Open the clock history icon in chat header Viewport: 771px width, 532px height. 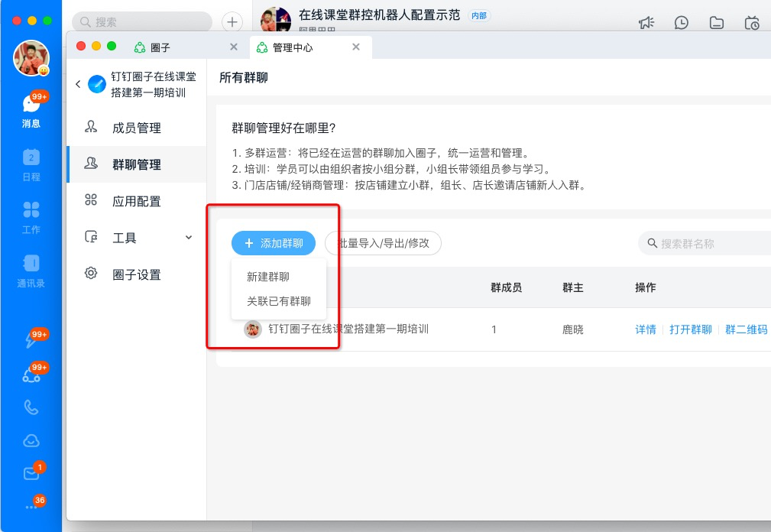(681, 23)
